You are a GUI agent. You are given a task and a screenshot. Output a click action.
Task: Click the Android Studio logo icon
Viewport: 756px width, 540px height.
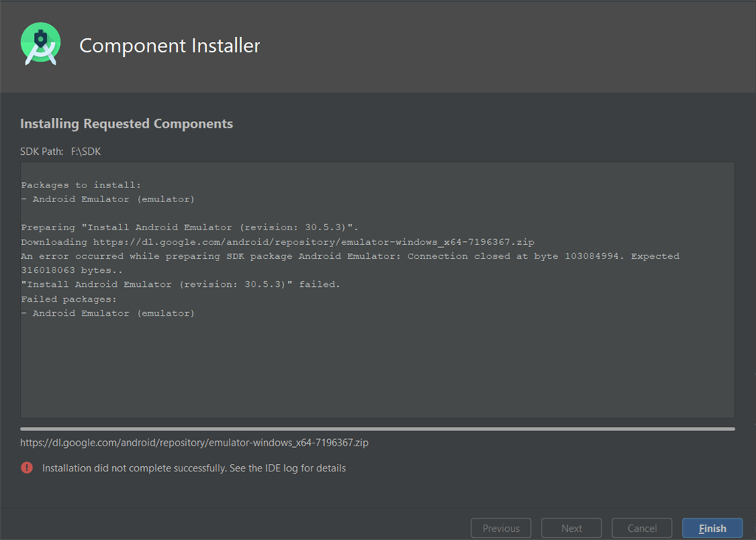(x=41, y=44)
